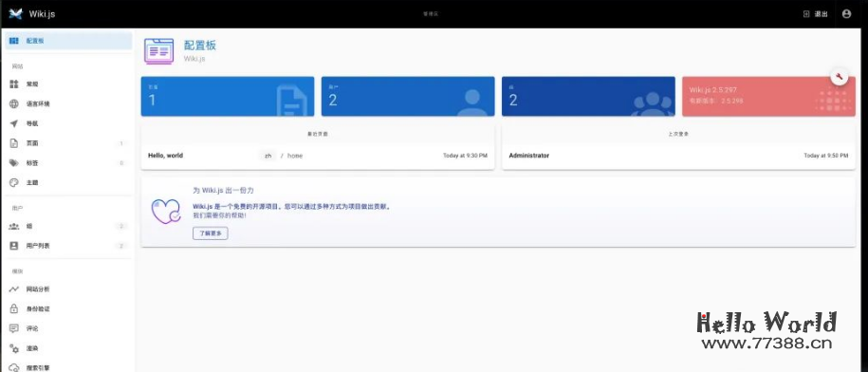Viewport: 868px width, 372px height.
Task: Click the 配置板 page heading
Action: pos(200,46)
